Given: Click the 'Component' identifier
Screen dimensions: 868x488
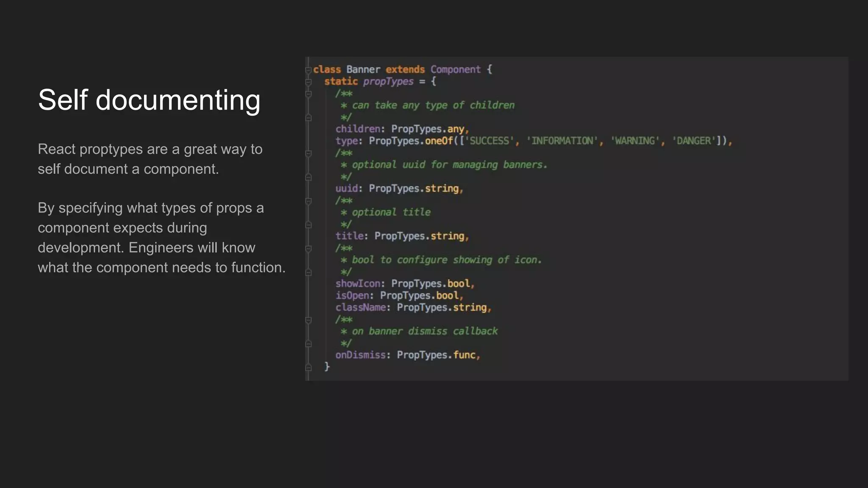Looking at the screenshot, I should pyautogui.click(x=456, y=69).
